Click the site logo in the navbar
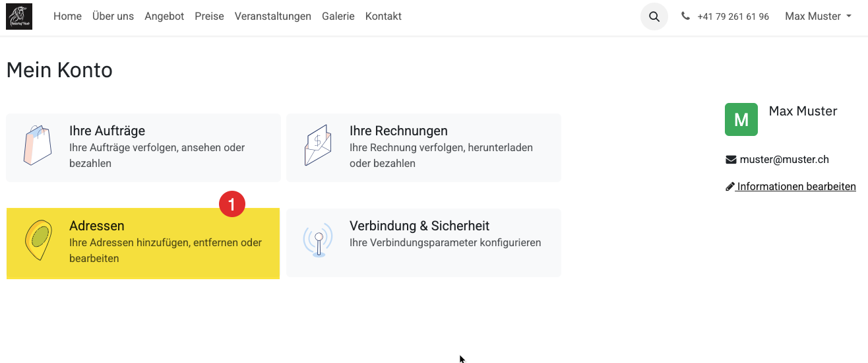The image size is (868, 363). click(19, 16)
